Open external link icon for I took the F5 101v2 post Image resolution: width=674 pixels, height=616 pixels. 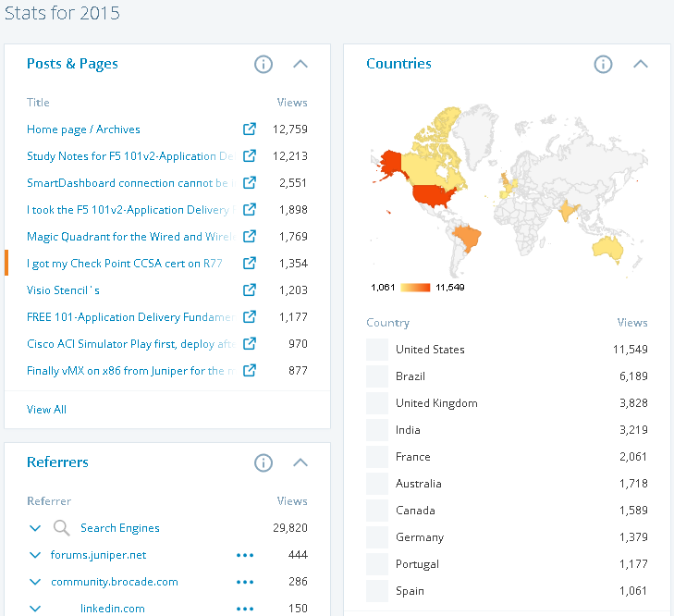tap(250, 209)
